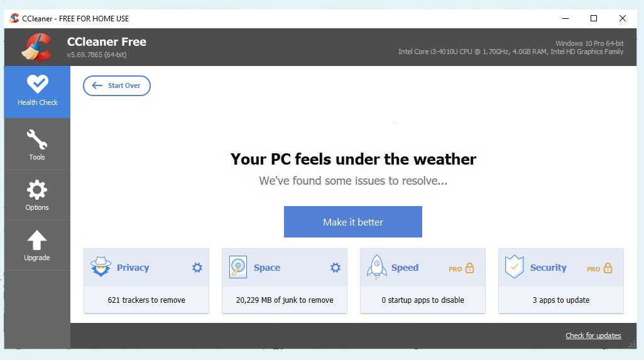Click the Intel Core i3-4010U hardware info line
Viewport: 644px width, 360px height.
pyautogui.click(x=511, y=52)
